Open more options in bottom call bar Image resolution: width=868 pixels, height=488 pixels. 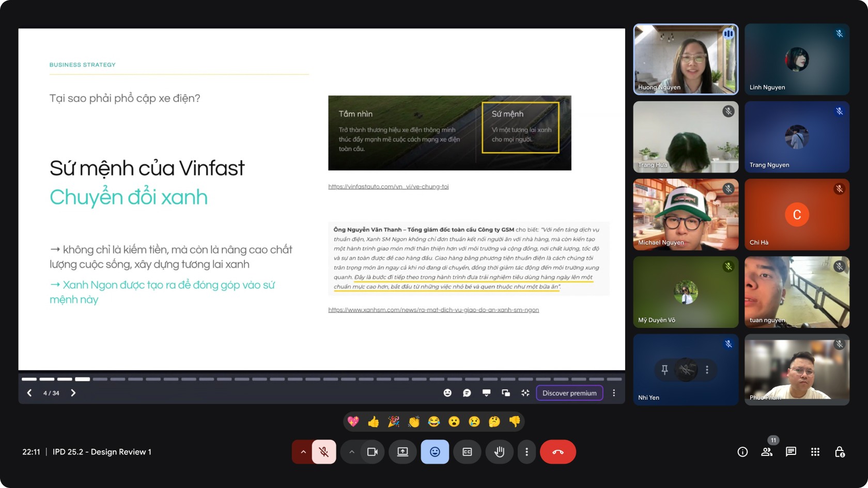coord(526,452)
